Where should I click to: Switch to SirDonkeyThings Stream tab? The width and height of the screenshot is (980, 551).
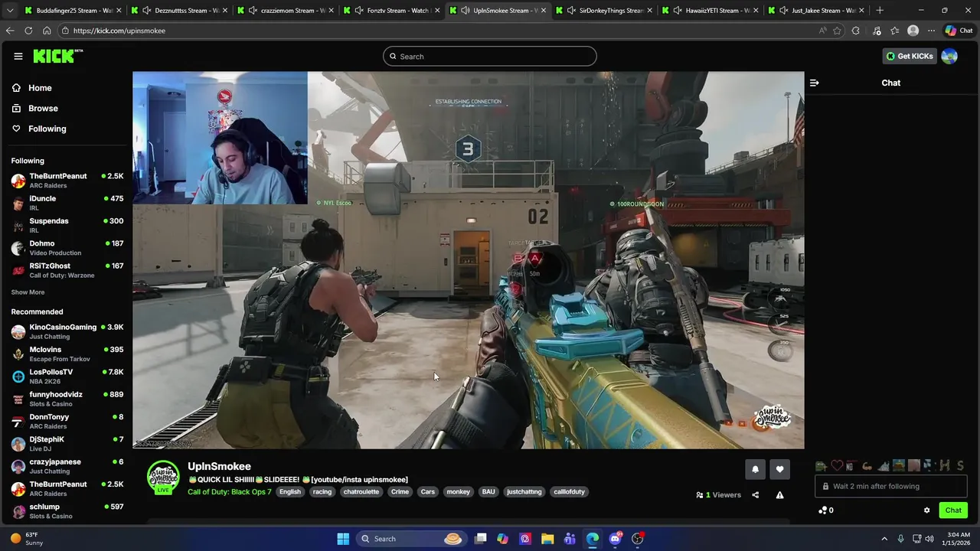(x=603, y=11)
